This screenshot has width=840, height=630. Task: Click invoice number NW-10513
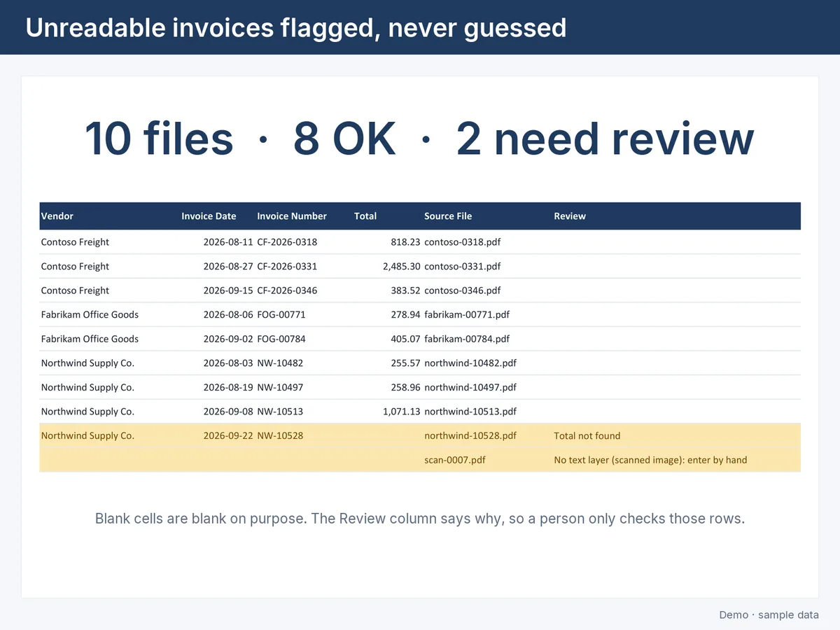point(280,412)
